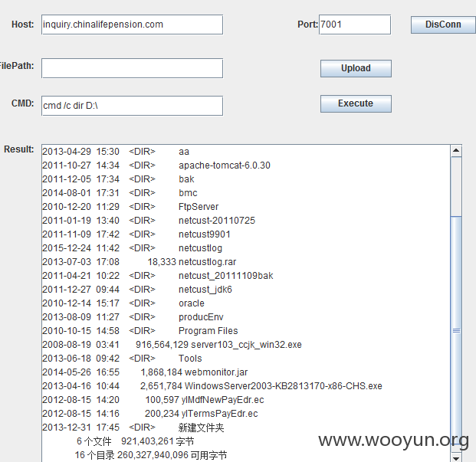Focus the Host input field
Image resolution: width=476 pixels, height=462 pixels.
coord(133,25)
